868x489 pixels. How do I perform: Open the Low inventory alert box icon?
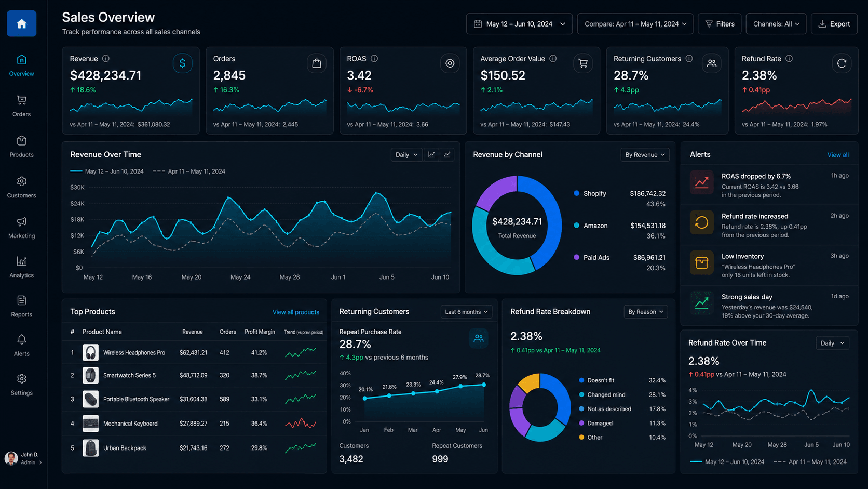point(701,262)
